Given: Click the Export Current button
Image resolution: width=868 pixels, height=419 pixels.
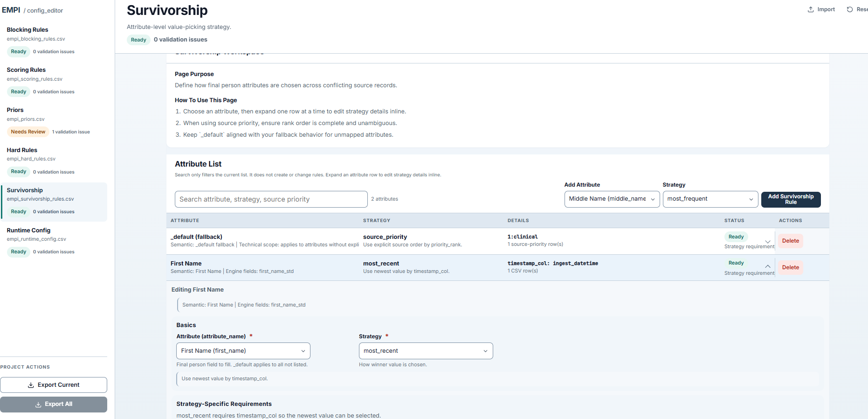Looking at the screenshot, I should point(54,385).
